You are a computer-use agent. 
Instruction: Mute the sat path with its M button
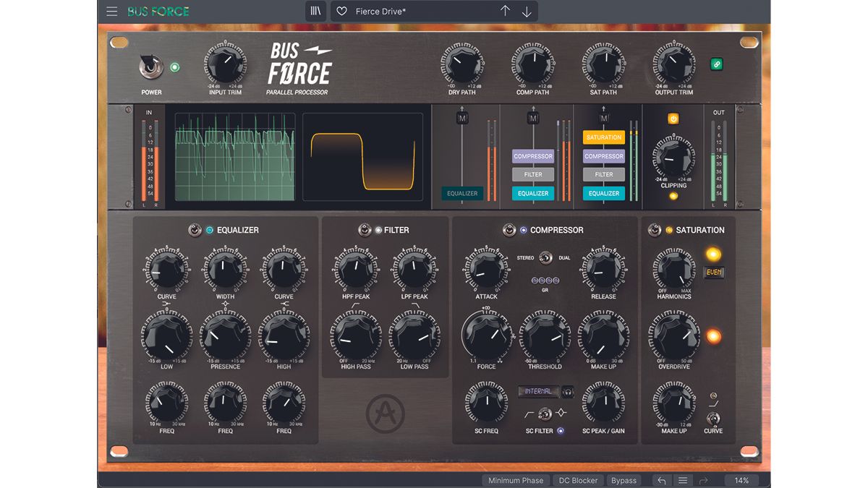[x=604, y=118]
